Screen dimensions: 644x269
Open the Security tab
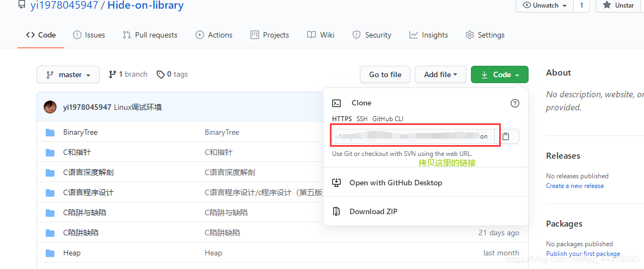pyautogui.click(x=372, y=35)
